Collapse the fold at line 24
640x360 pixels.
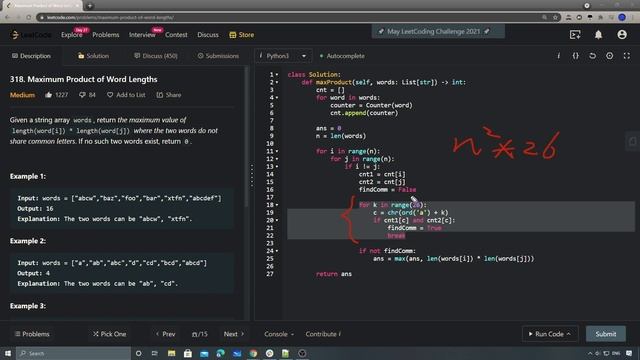click(x=277, y=251)
